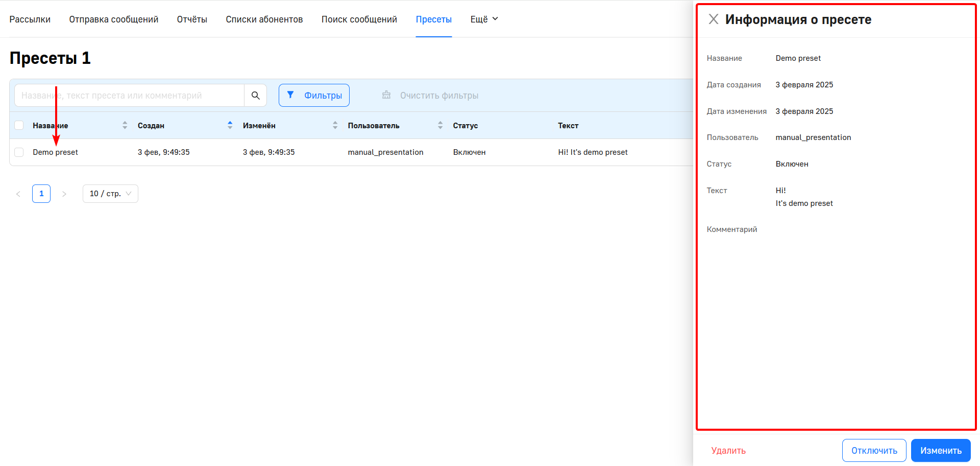980x466 pixels.
Task: Click the red Удалить link
Action: (x=728, y=451)
